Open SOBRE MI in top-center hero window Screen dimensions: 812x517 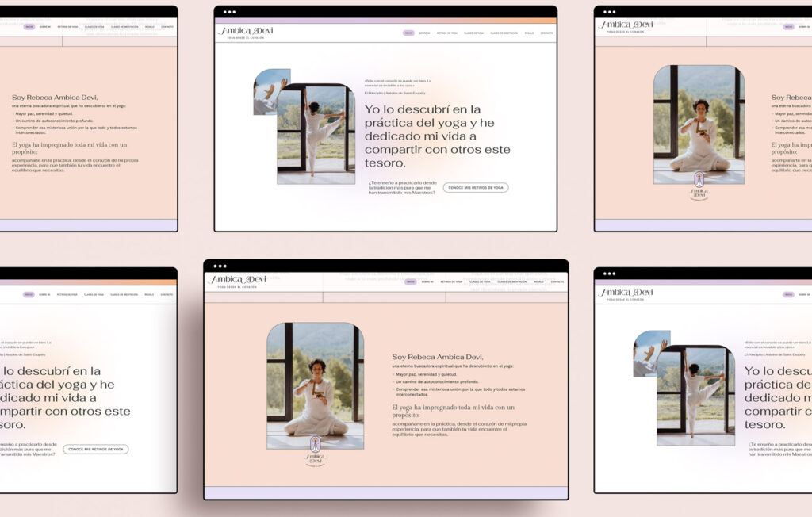[425, 33]
